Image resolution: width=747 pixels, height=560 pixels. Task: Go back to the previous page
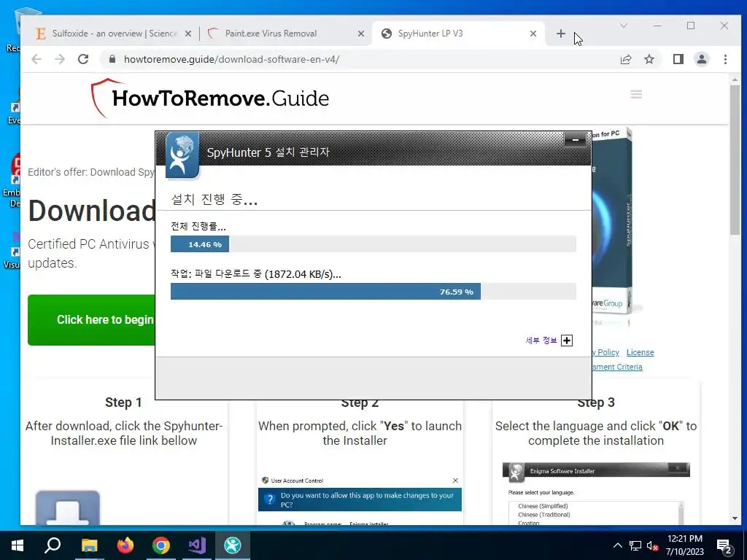36,59
